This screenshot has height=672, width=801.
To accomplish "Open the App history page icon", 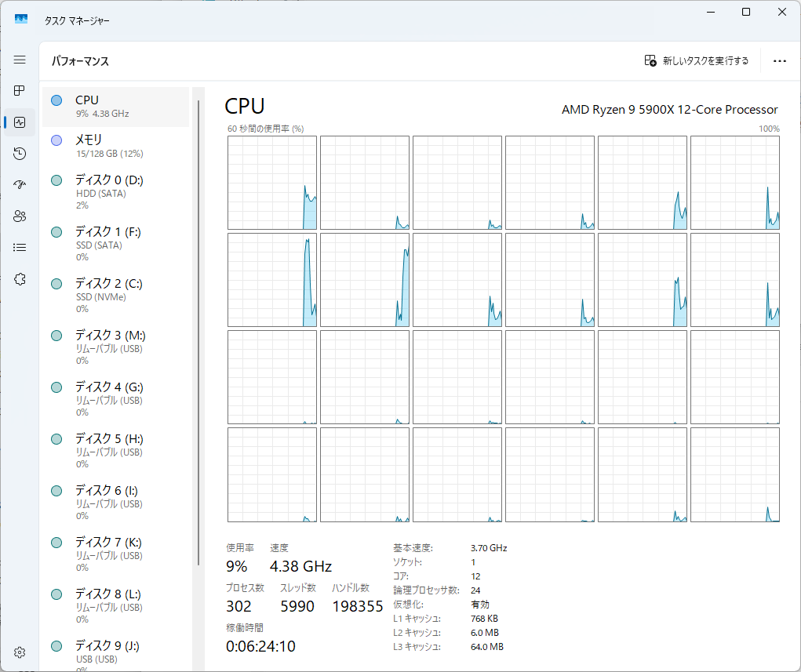I will click(20, 154).
